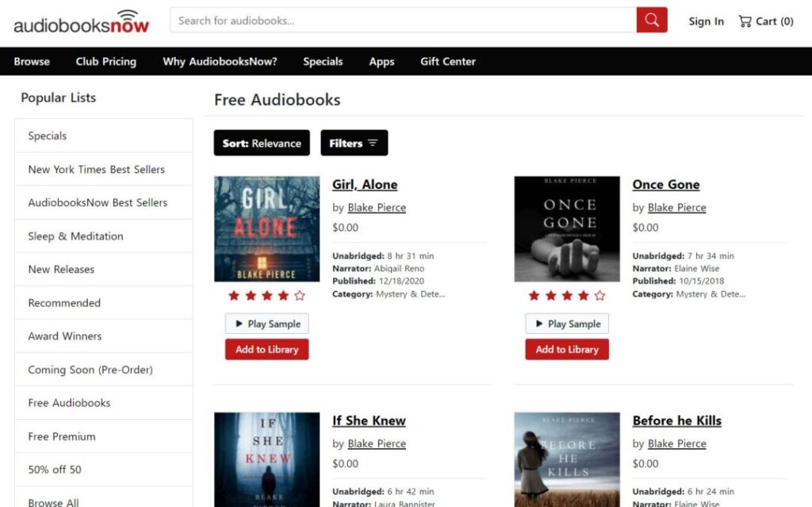The image size is (812, 507).
Task: Open Coming Soon (Pre-Order) list
Action: tap(104, 369)
